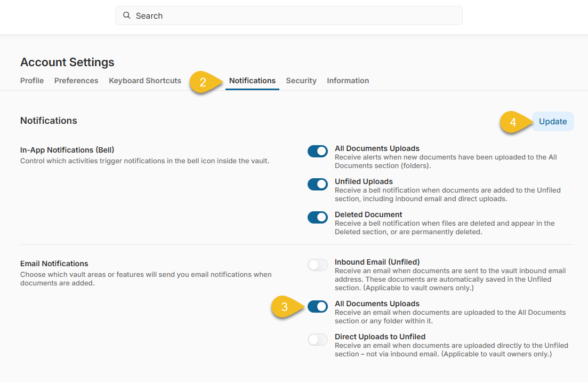This screenshot has width=588, height=382.
Task: Toggle off Unfiled Uploads notifications
Action: 318,184
